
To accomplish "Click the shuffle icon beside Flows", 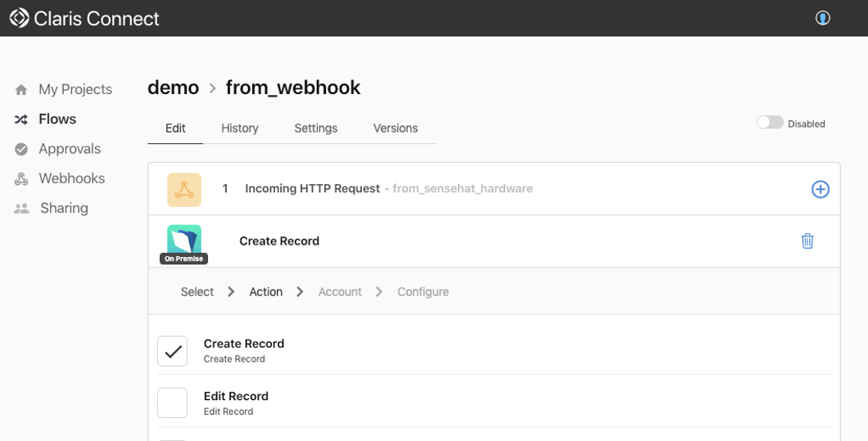I will pyautogui.click(x=21, y=119).
